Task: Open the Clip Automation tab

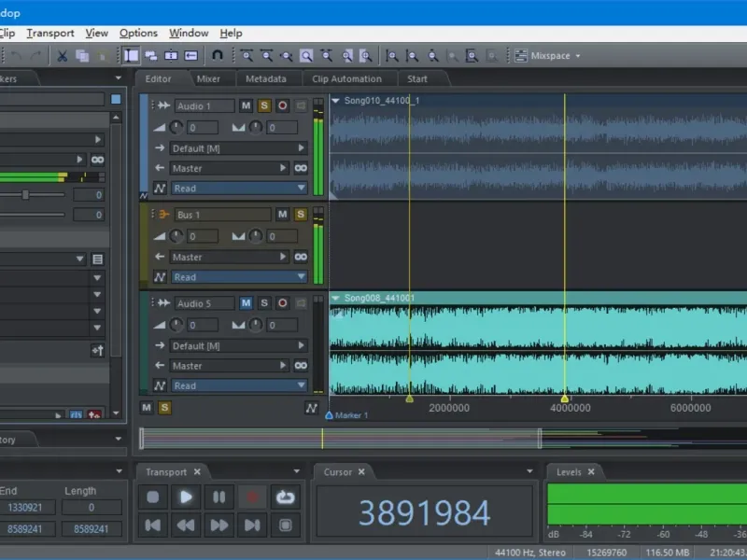Action: click(x=346, y=79)
